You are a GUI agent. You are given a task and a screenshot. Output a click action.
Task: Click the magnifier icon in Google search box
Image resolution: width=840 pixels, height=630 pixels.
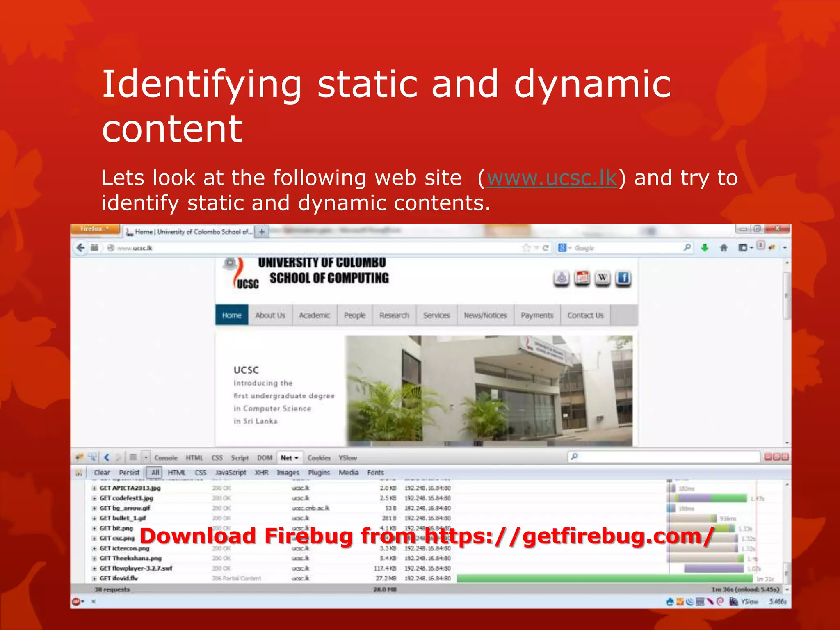pos(687,247)
